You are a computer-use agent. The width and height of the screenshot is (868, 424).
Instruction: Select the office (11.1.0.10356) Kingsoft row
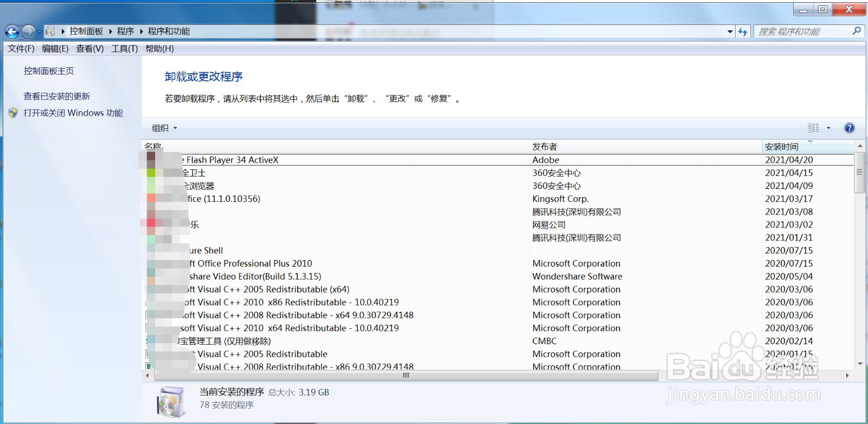click(x=498, y=199)
